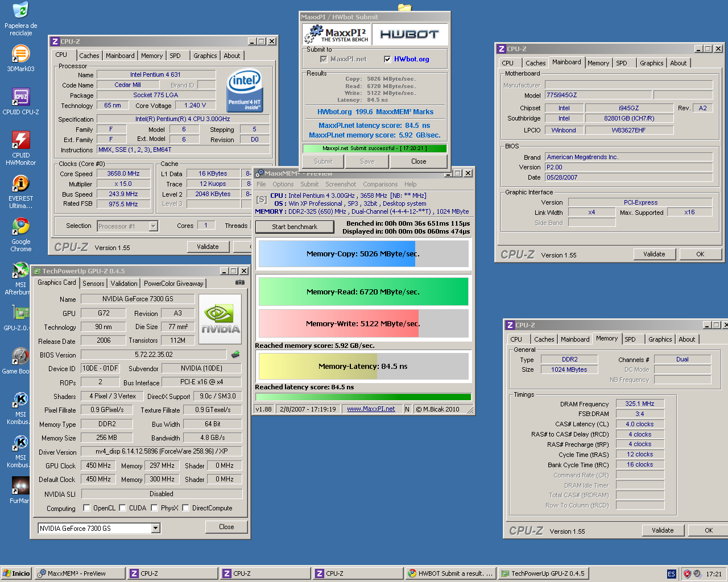Click Close in the HWbot Submit dialog

pyautogui.click(x=419, y=161)
